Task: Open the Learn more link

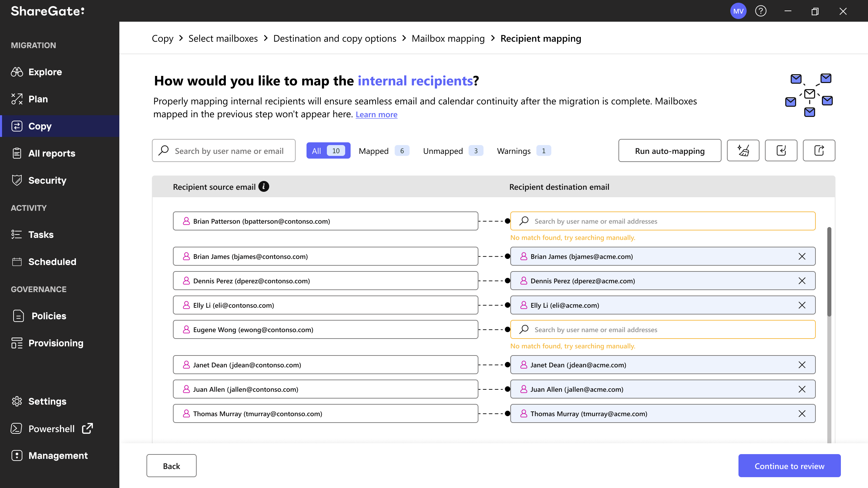Action: point(376,115)
